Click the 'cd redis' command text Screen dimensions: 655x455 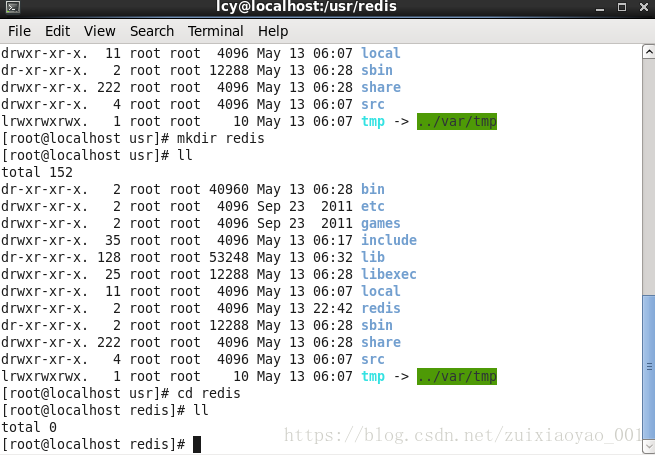click(x=209, y=393)
